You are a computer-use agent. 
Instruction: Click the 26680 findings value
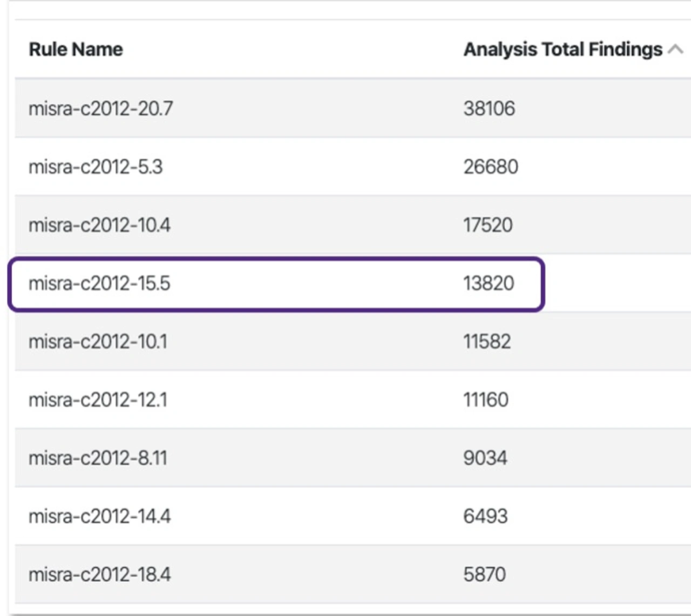[490, 167]
